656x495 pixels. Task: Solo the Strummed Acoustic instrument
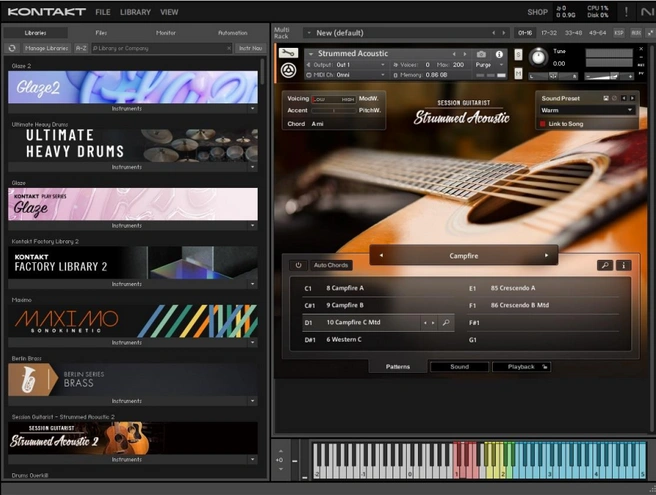click(x=518, y=55)
